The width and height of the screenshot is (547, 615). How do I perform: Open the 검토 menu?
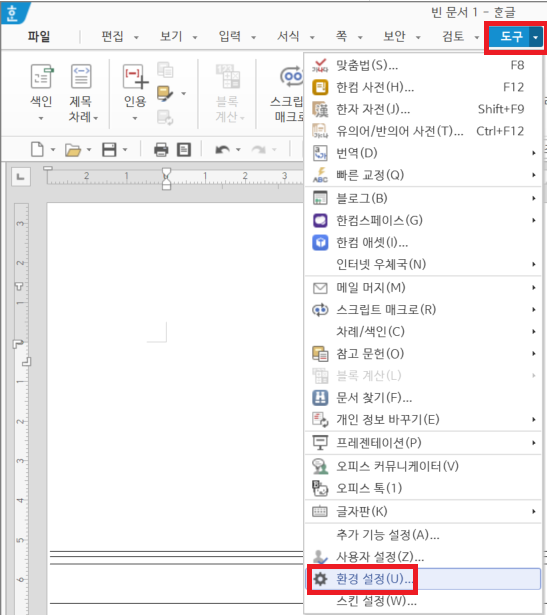point(453,36)
